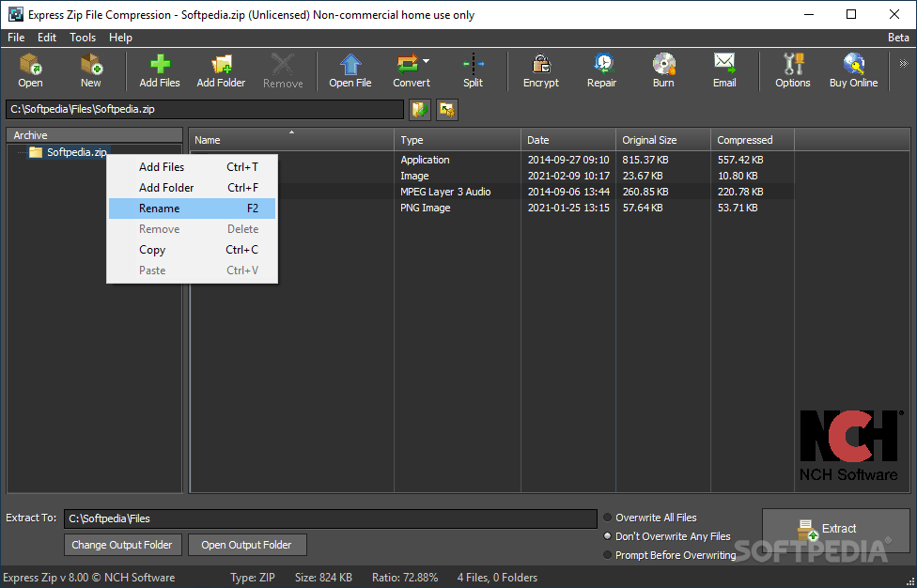The image size is (917, 588).
Task: Click the Change Output Folder button
Action: (122, 545)
